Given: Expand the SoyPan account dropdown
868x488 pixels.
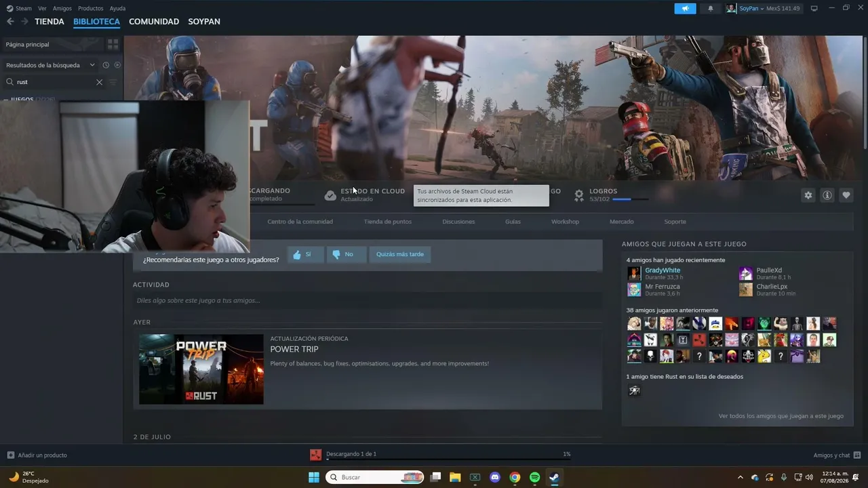Looking at the screenshot, I should pyautogui.click(x=763, y=9).
